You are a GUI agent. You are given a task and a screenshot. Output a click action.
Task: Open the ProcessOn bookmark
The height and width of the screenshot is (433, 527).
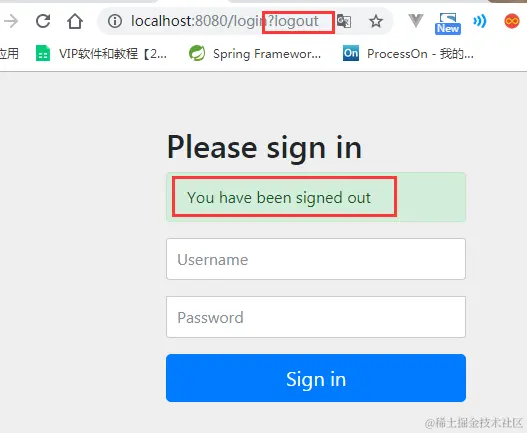coord(408,53)
